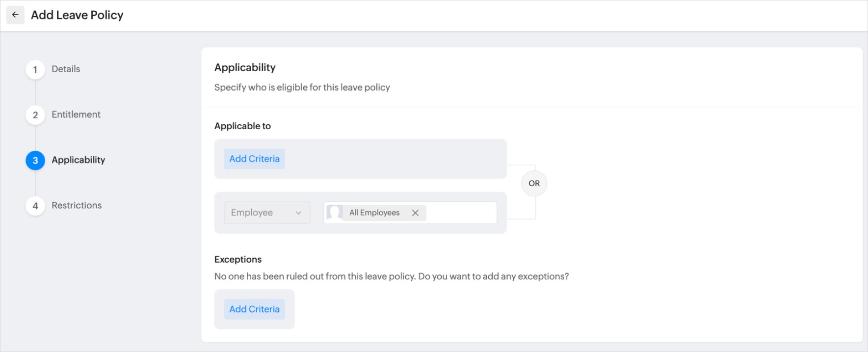Click the step 4 number circle
This screenshot has width=868, height=352.
[35, 206]
